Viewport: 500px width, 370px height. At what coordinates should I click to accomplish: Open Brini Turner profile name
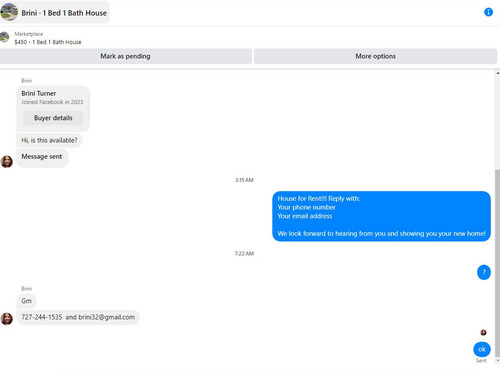pyautogui.click(x=39, y=93)
